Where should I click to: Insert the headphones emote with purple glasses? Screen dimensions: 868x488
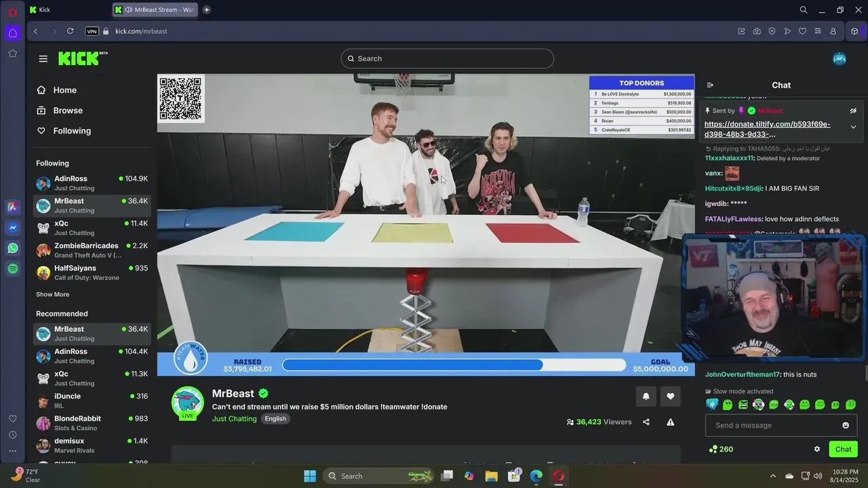pos(758,405)
